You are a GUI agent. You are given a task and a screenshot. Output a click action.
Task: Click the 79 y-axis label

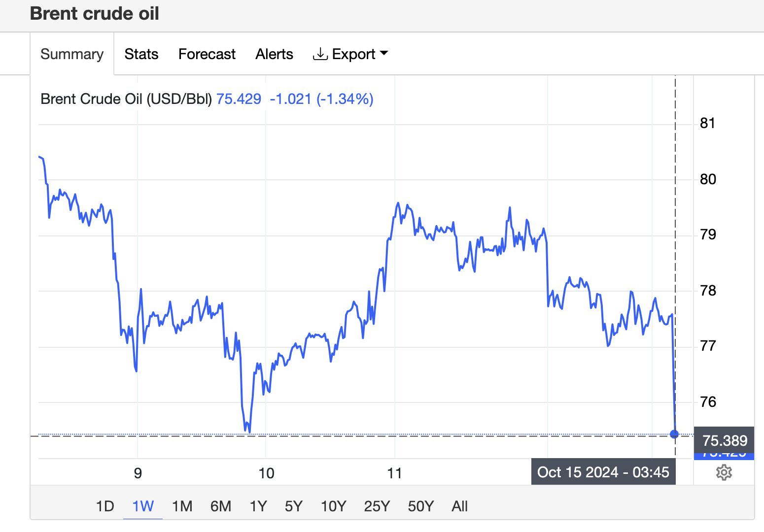point(708,234)
